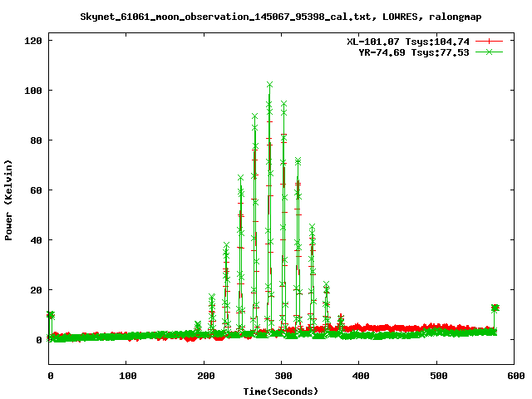The width and height of the screenshot is (532, 399).
Task: Click the x-axis tick label 400
Action: [x=361, y=376]
